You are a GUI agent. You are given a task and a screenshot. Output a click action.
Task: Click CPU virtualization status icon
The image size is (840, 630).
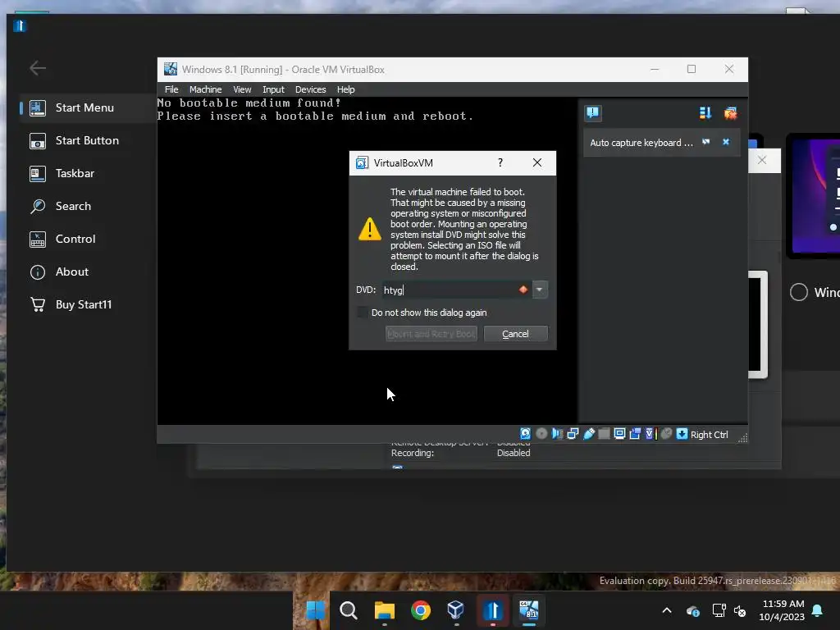651,434
